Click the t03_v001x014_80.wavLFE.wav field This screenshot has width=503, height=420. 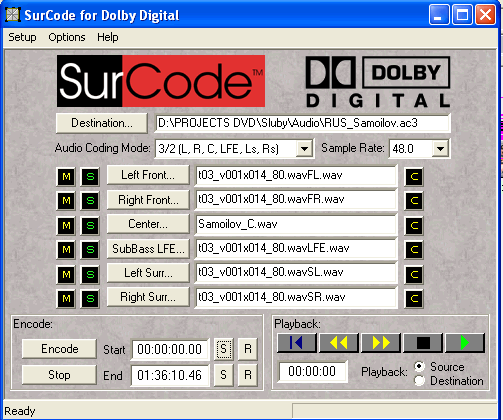pos(296,249)
